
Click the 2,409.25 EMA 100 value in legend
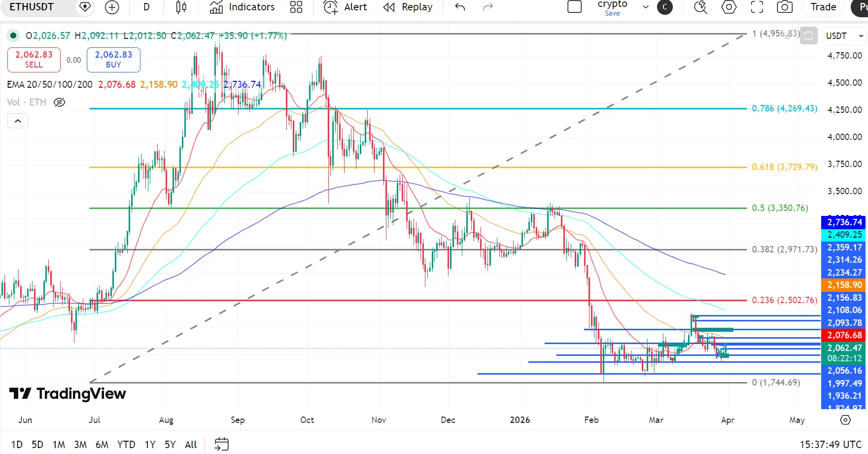pyautogui.click(x=201, y=84)
